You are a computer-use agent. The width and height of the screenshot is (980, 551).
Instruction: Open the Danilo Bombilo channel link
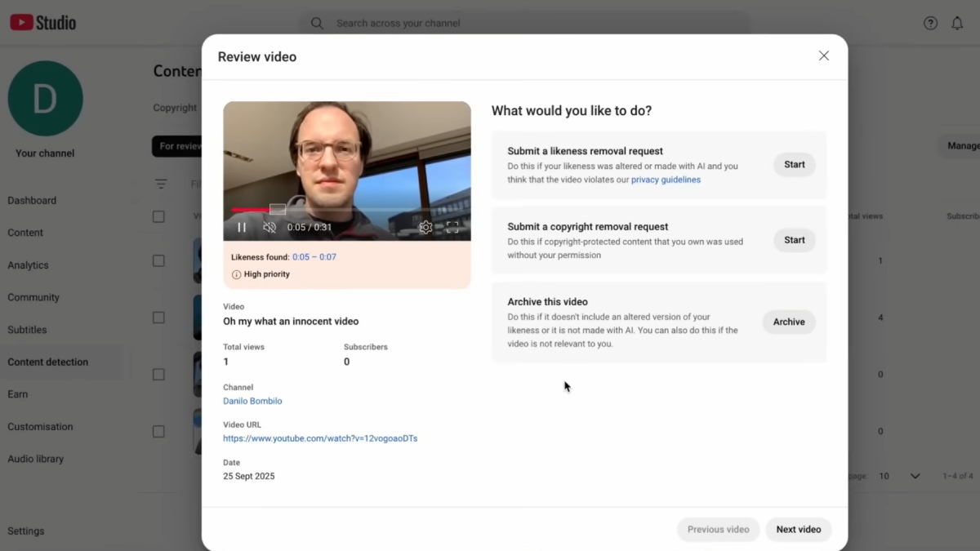coord(252,401)
